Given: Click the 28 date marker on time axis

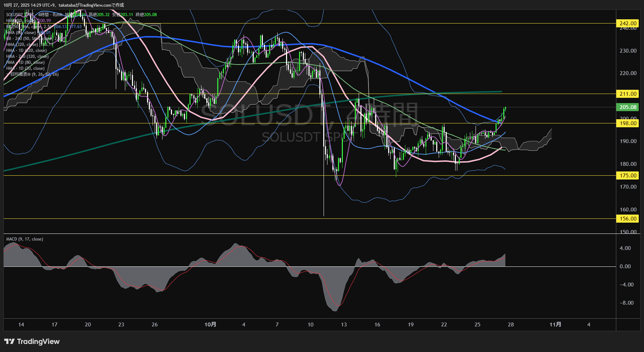Looking at the screenshot, I should pos(511,325).
